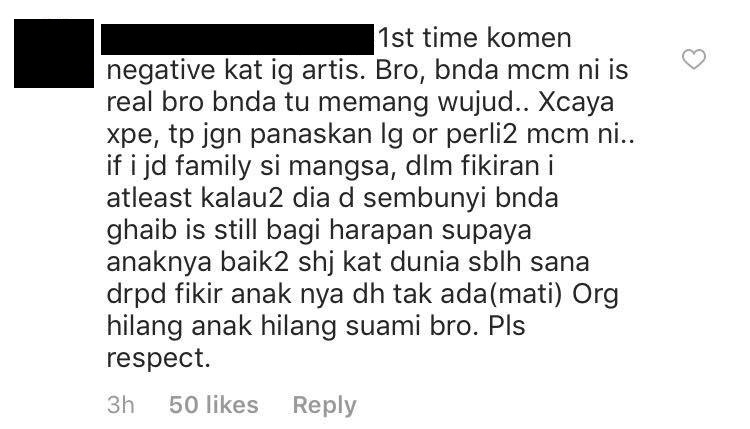The image size is (750, 429).
Task: Click the text 'perli2 mcm ni..'
Action: pos(540,135)
